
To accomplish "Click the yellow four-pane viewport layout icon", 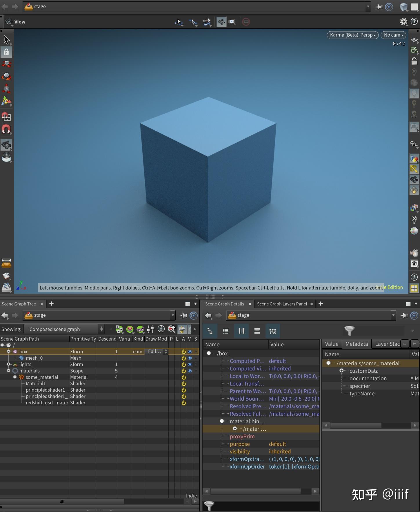I will pyautogui.click(x=414, y=288).
